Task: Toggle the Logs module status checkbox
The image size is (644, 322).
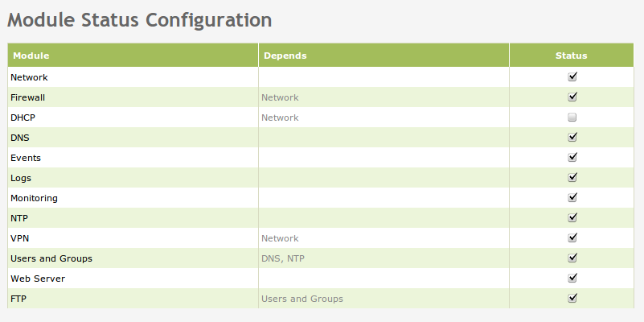Action: [572, 178]
